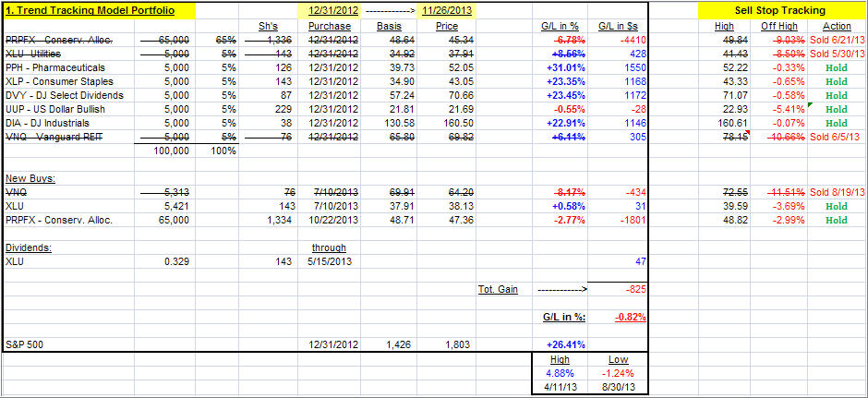Screen dimensions: 868x398
Task: Select the 160.50 price cell for DIA
Action: pos(447,123)
